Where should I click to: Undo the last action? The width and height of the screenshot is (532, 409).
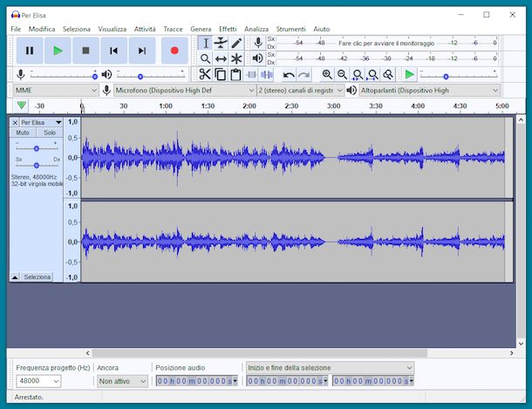point(289,75)
